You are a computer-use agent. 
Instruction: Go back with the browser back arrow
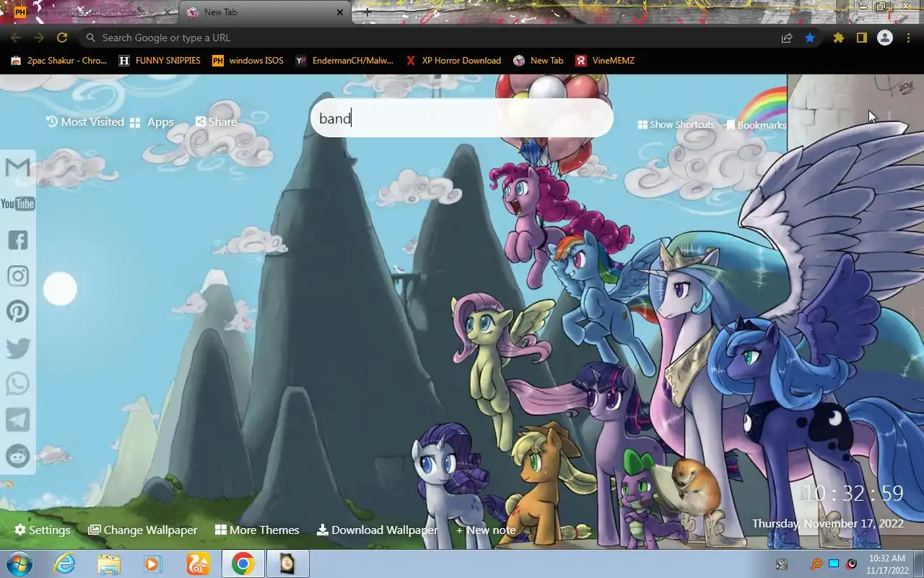16,38
